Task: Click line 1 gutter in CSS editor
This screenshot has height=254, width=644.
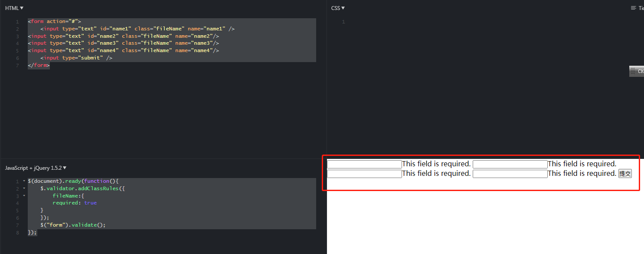Action: tap(343, 21)
